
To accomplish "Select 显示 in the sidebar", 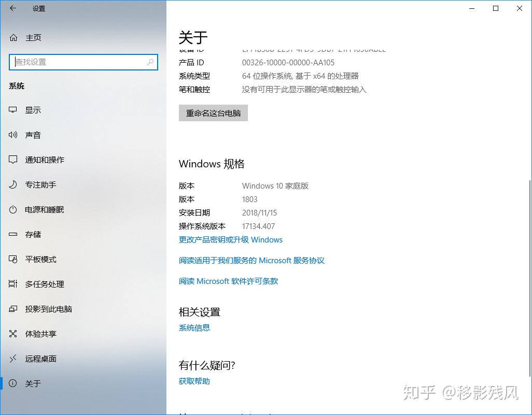I will 33,110.
